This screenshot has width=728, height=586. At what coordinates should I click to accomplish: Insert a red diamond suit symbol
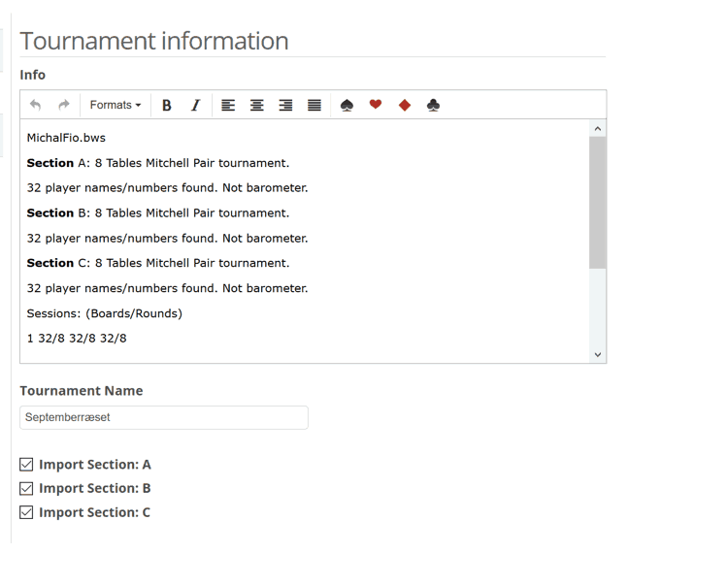pos(405,105)
